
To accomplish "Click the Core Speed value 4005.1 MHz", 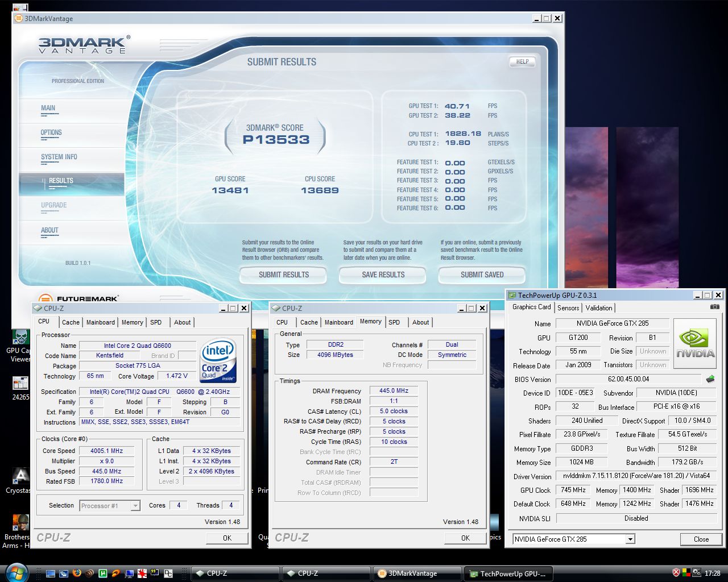I will tap(106, 451).
